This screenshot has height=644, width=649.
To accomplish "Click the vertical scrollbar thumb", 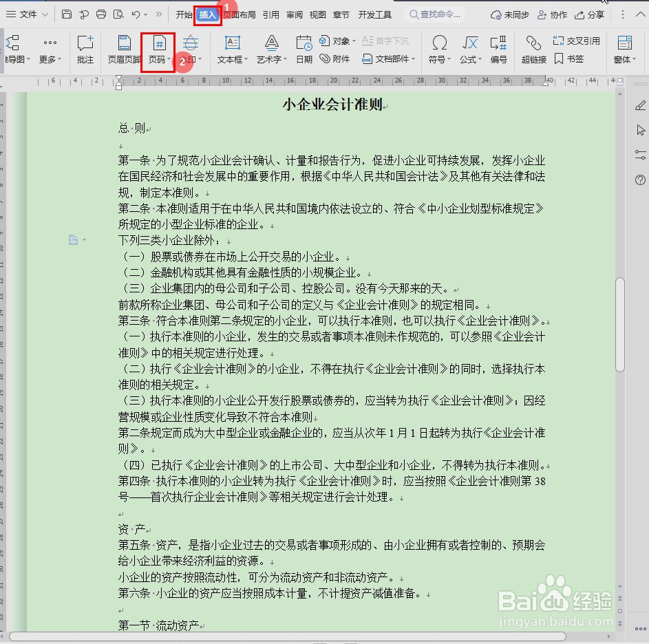I will tap(619, 325).
